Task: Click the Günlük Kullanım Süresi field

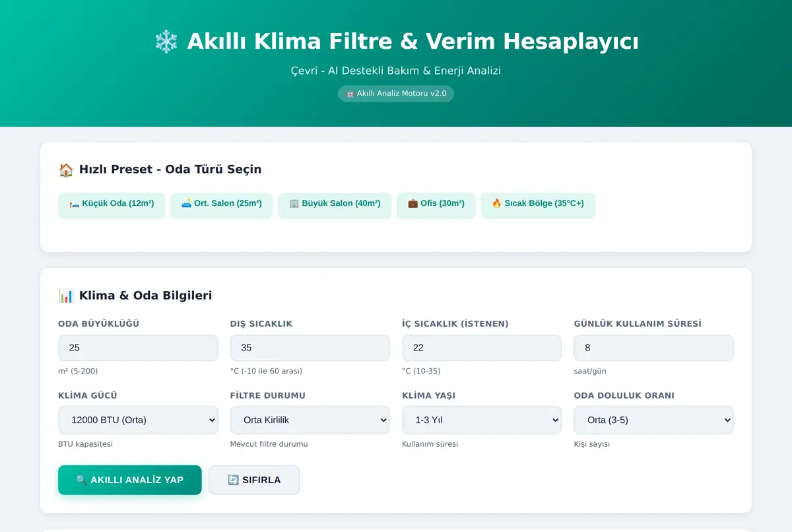Action: (654, 348)
